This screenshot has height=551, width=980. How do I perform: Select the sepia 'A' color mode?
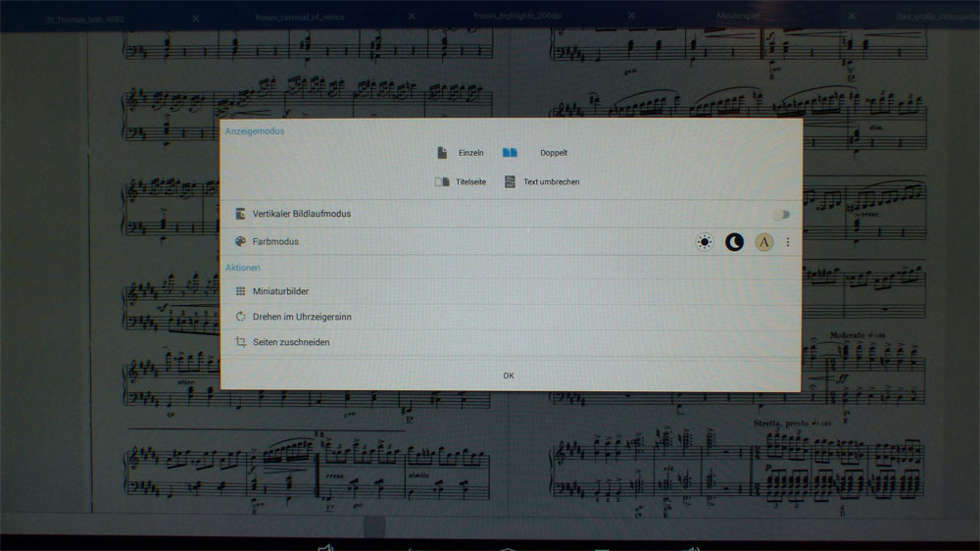click(x=763, y=242)
